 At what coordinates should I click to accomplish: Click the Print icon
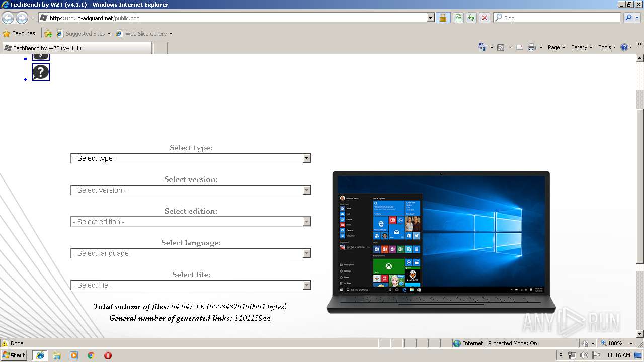tap(531, 47)
